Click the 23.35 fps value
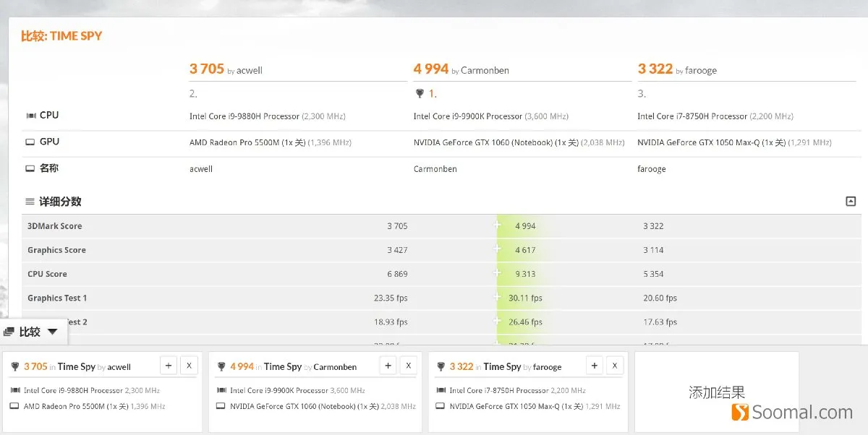Image resolution: width=868 pixels, height=435 pixels. 391,298
